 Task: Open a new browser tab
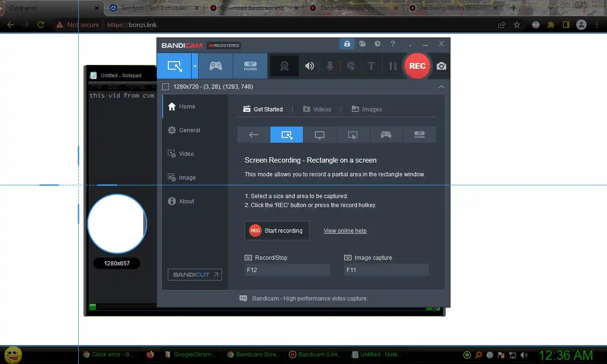(x=513, y=8)
